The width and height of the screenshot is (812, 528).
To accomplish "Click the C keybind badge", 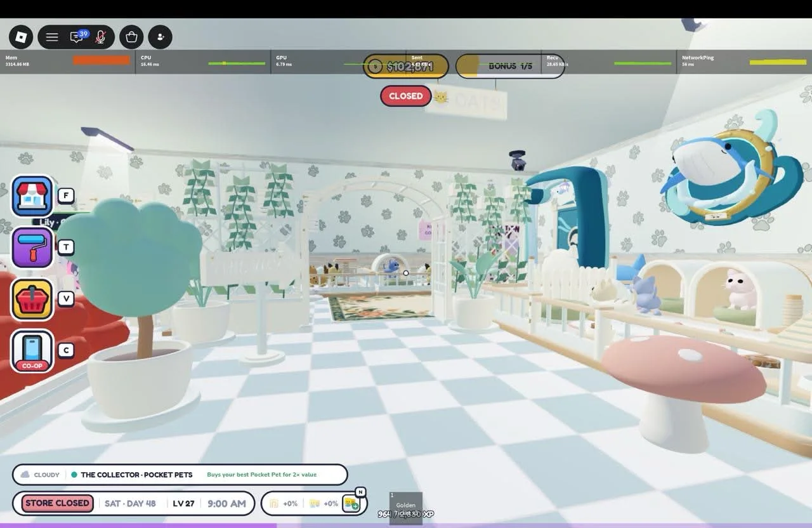I will coord(66,350).
